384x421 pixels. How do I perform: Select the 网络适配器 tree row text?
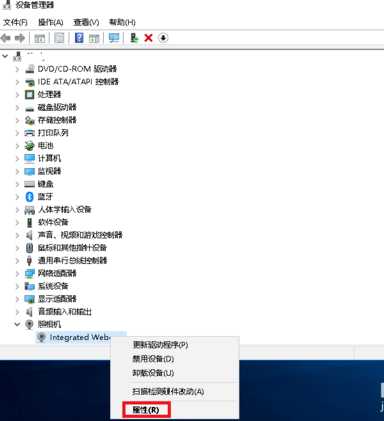[57, 273]
